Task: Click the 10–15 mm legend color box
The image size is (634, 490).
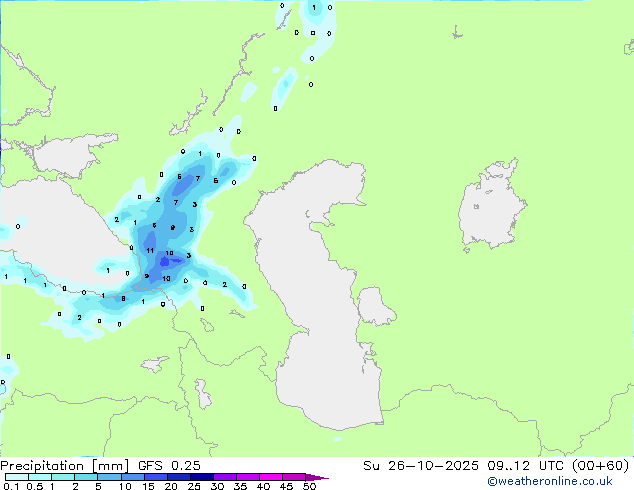Action: point(133,477)
